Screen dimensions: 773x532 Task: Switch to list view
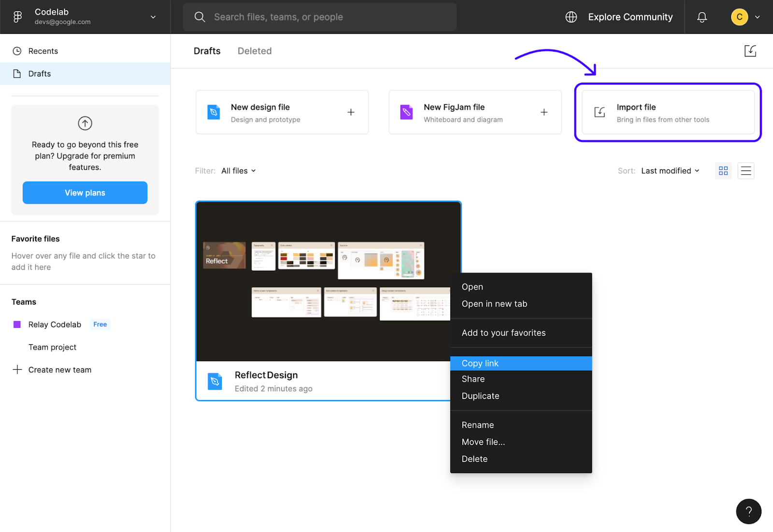(746, 171)
